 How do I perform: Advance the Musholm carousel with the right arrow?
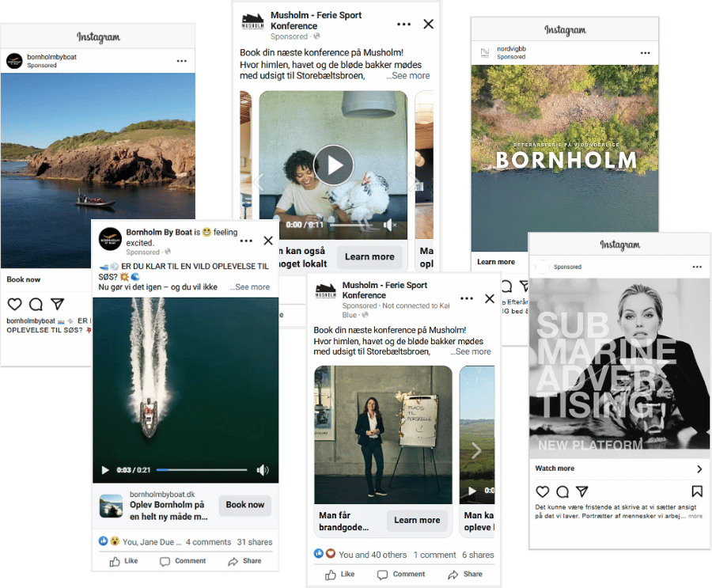pos(476,450)
